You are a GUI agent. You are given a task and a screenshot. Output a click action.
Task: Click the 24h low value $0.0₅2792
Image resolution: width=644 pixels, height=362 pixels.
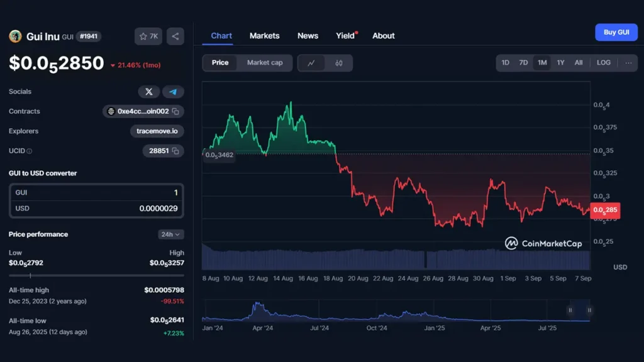point(26,263)
